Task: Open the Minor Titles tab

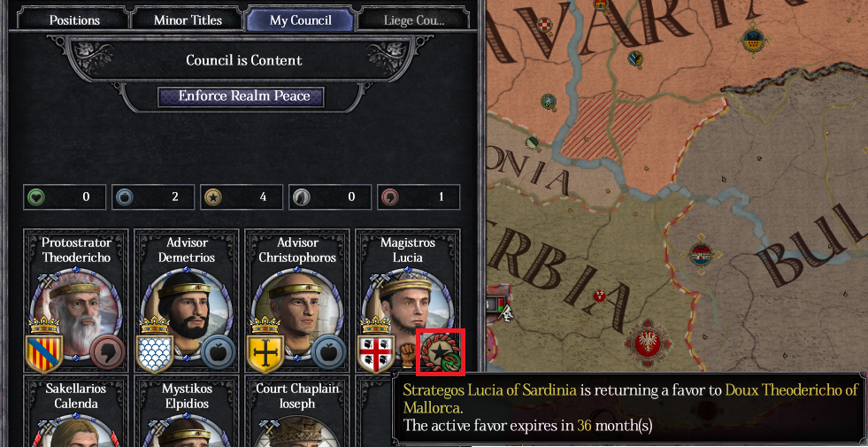Action: [188, 20]
